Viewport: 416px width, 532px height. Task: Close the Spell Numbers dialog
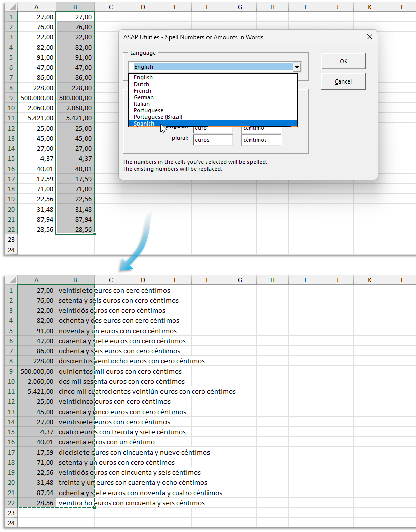coord(369,37)
